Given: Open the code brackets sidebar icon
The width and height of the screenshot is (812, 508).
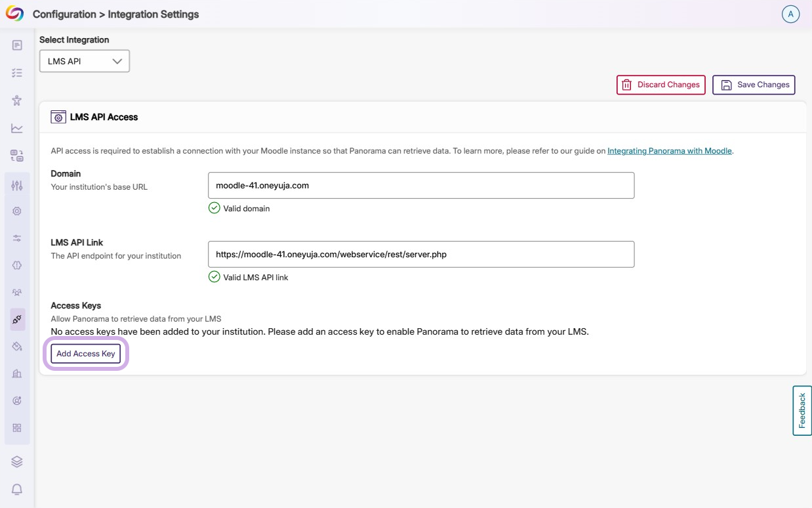Looking at the screenshot, I should click(x=17, y=265).
